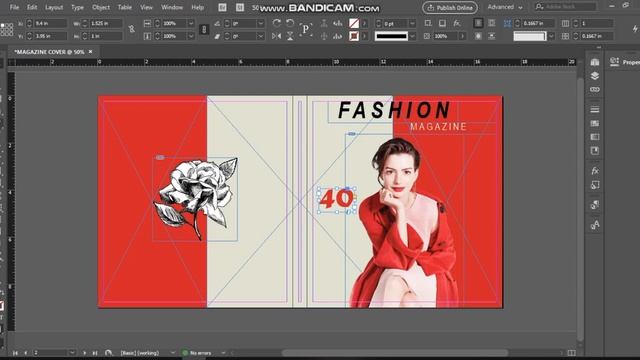This screenshot has height=360, width=640.
Task: Click the black stroke style preview
Action: (391, 36)
